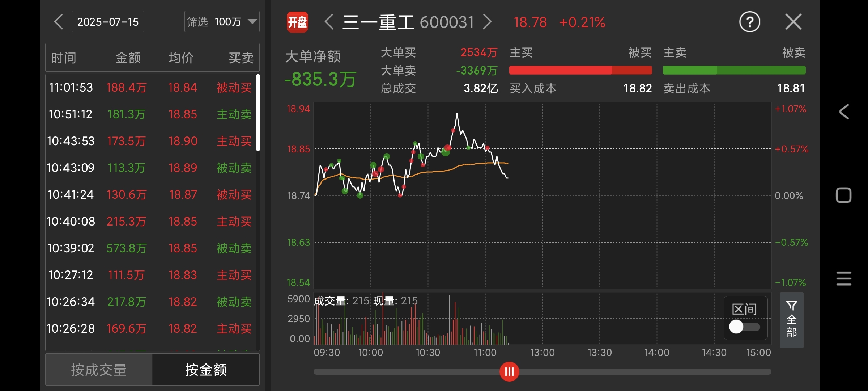Viewport: 868px width, 391px height.
Task: Click the 18.94 price axis label
Action: tap(298, 109)
